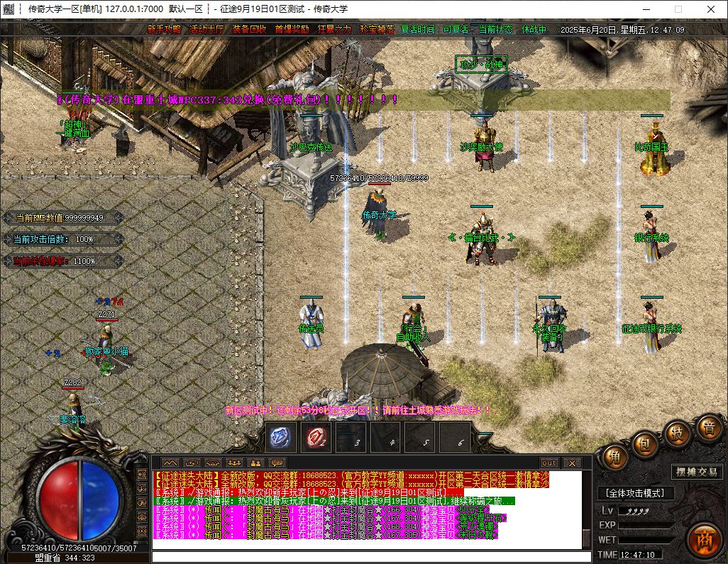The width and height of the screenshot is (728, 564).
Task: Click the WET weight bar
Action: (x=646, y=540)
